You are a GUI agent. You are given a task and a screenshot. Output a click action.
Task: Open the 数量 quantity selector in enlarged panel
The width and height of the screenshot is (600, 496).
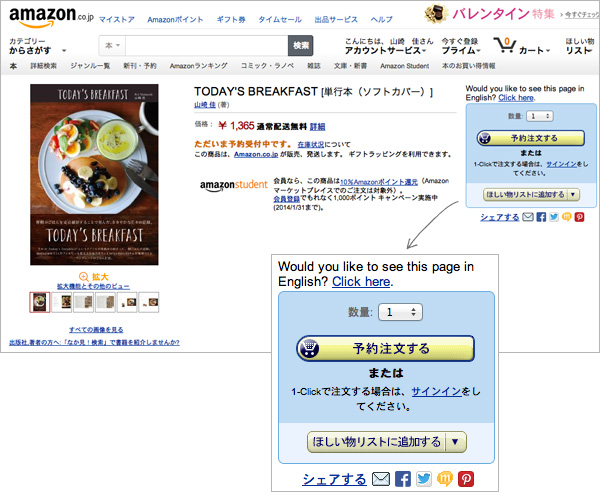click(x=400, y=312)
